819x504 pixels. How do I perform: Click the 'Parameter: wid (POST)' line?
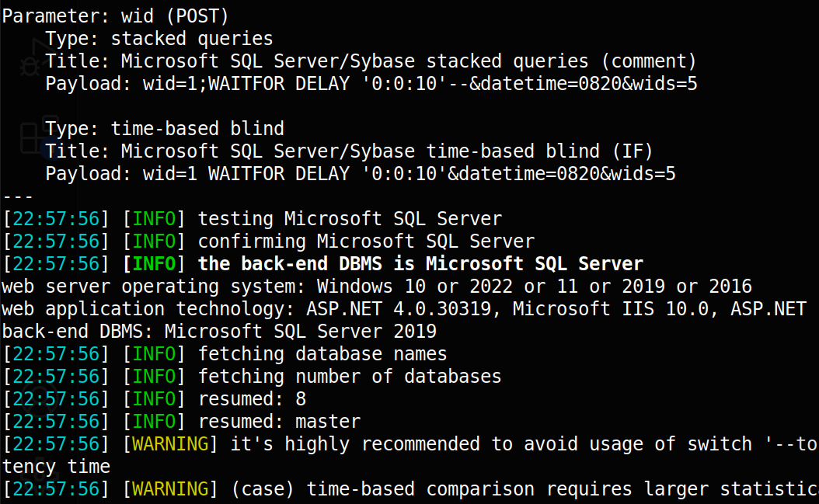pyautogui.click(x=116, y=16)
